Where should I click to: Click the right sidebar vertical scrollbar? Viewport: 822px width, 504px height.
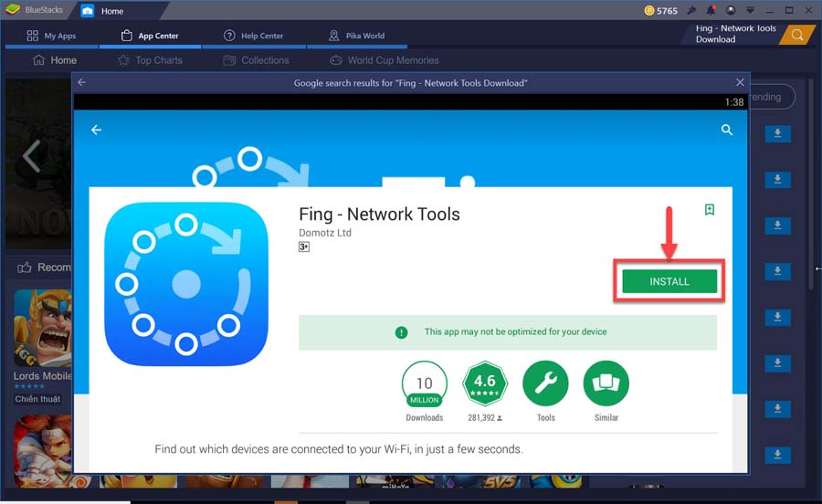click(811, 184)
